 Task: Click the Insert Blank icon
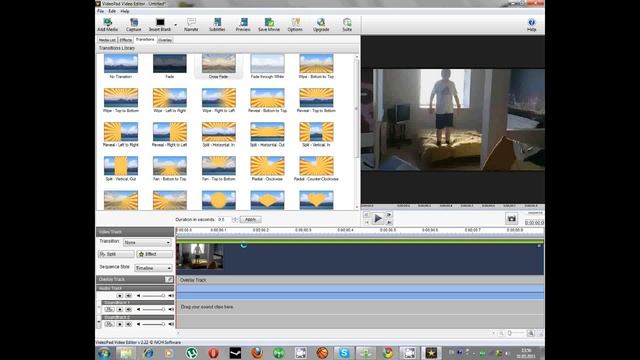pos(160,24)
